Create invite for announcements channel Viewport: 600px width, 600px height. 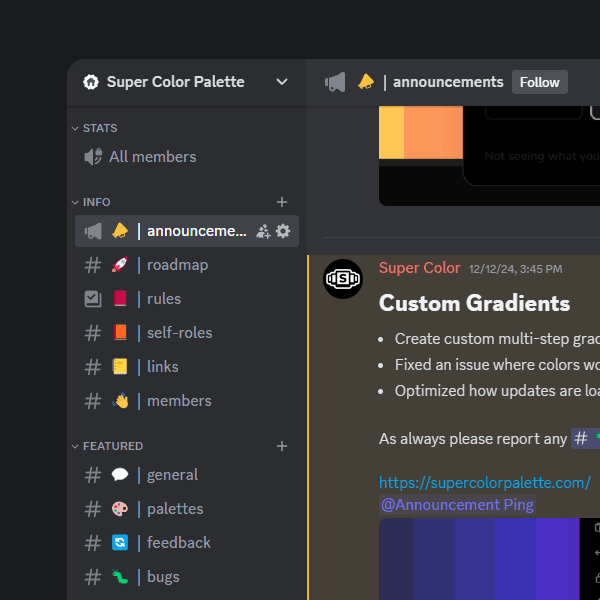pyautogui.click(x=263, y=231)
